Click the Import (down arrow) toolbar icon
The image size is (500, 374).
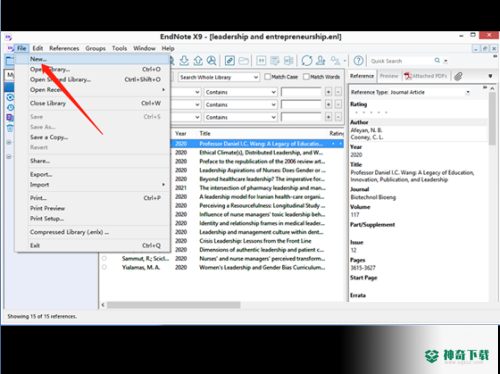pyautogui.click(x=184, y=60)
